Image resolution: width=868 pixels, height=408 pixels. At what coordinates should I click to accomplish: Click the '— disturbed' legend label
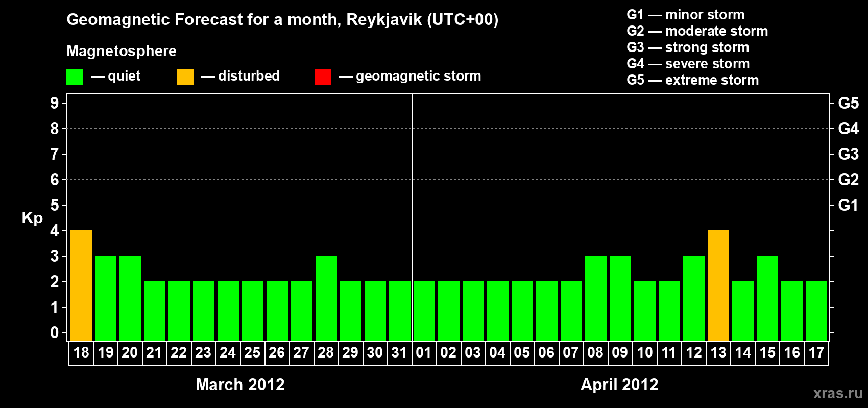(240, 76)
